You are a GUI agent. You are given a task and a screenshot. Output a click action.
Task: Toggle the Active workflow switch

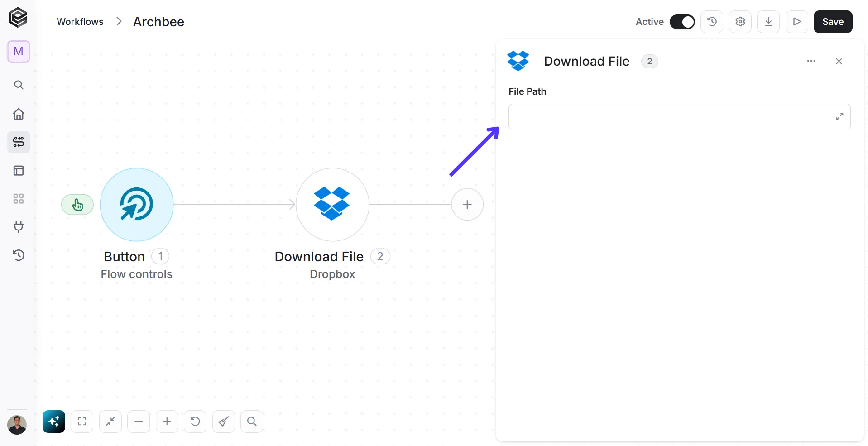(682, 22)
